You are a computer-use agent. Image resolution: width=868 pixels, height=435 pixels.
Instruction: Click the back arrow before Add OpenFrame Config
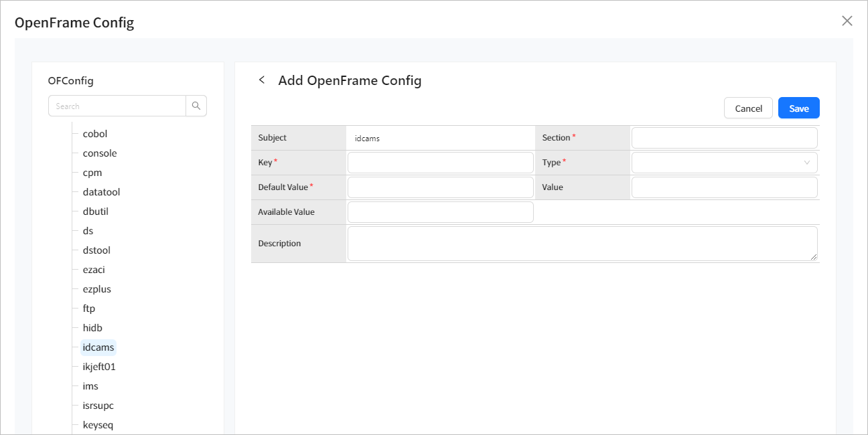tap(262, 80)
